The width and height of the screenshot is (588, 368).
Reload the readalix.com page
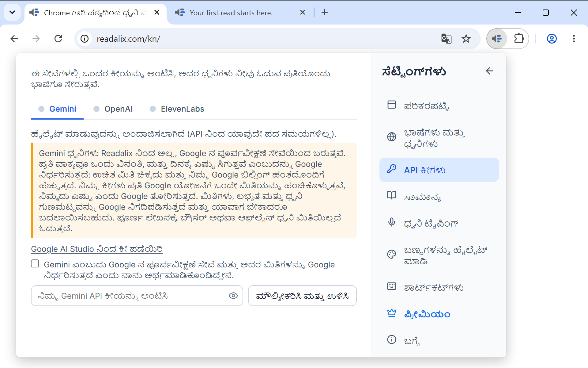coord(58,39)
